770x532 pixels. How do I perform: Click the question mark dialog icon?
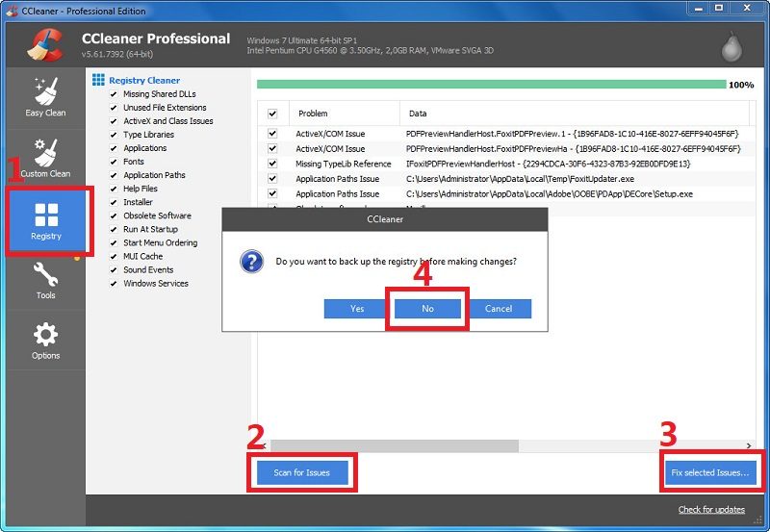pyautogui.click(x=251, y=261)
